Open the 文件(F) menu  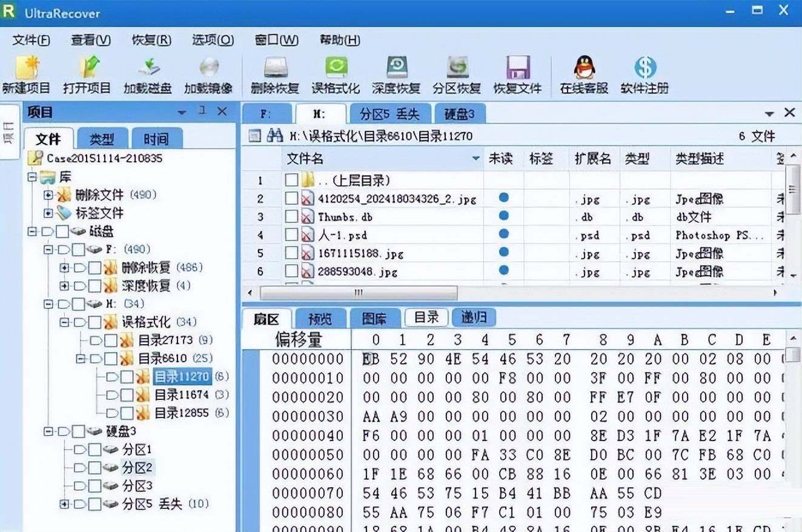coord(31,40)
